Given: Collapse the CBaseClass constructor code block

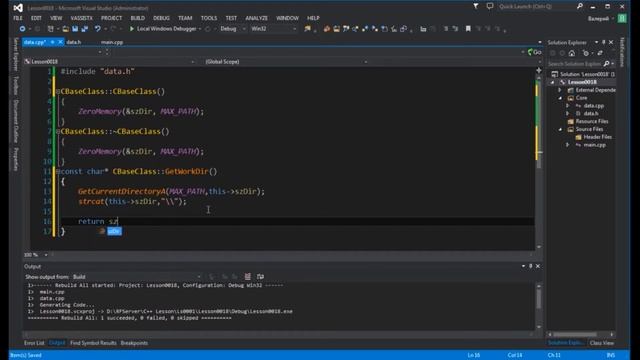Looking at the screenshot, I should pos(58,91).
